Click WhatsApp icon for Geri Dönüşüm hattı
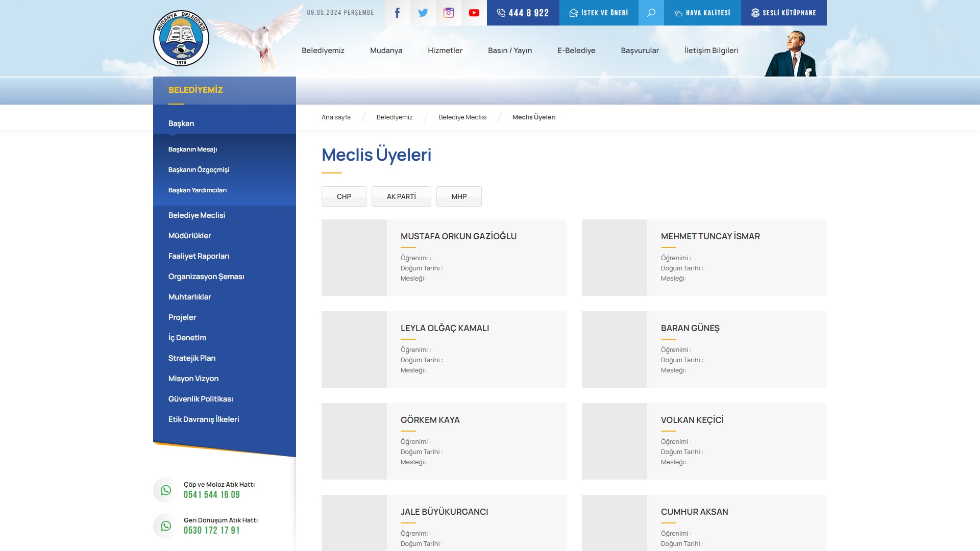Screen dimensions: 980x551 point(166,525)
